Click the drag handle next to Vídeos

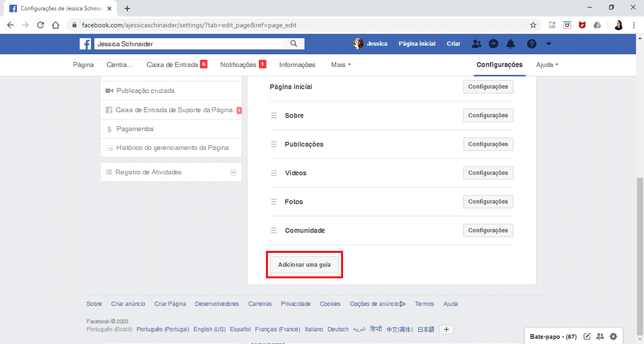[274, 173]
